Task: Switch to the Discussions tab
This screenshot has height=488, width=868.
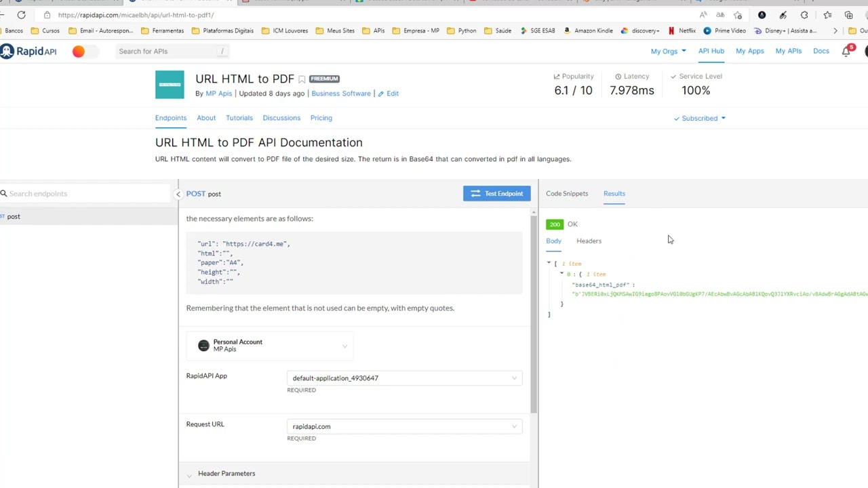Action: point(281,118)
